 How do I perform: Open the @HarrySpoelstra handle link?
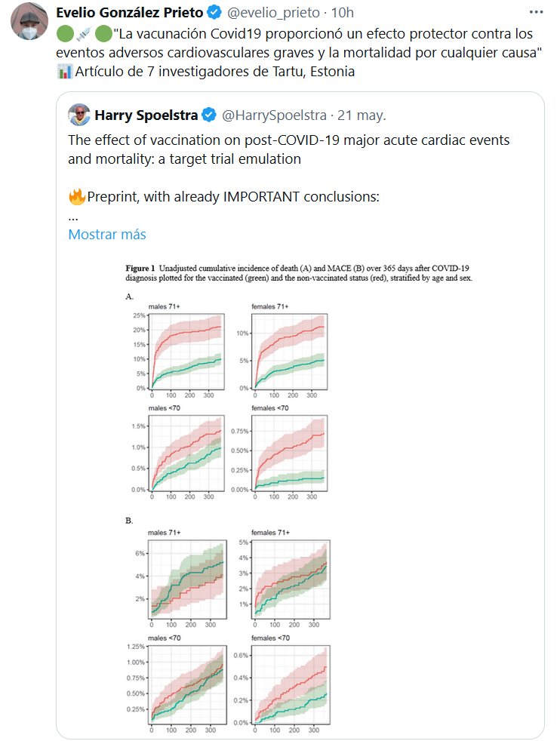(x=271, y=115)
